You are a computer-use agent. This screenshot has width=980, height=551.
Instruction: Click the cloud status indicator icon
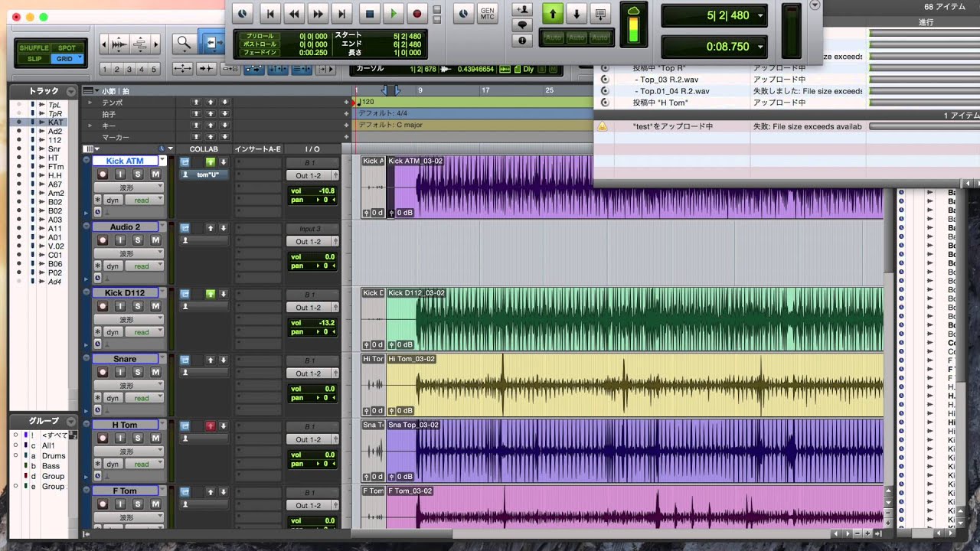(634, 9)
